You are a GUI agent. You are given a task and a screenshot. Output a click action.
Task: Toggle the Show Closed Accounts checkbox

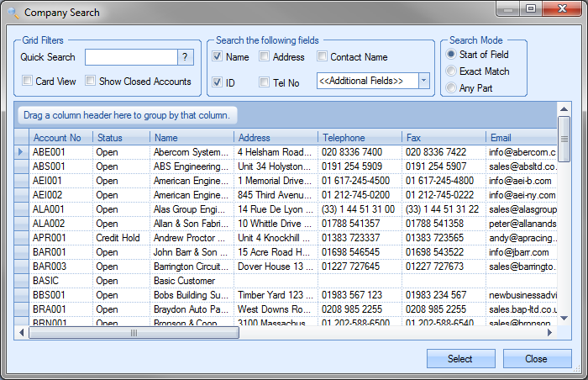pos(91,82)
